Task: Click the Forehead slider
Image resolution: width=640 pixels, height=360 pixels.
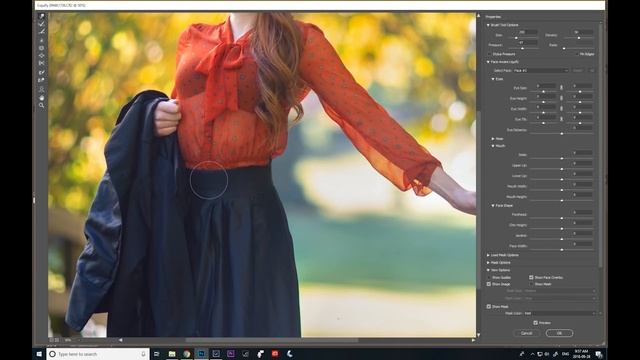Action: tap(562, 218)
